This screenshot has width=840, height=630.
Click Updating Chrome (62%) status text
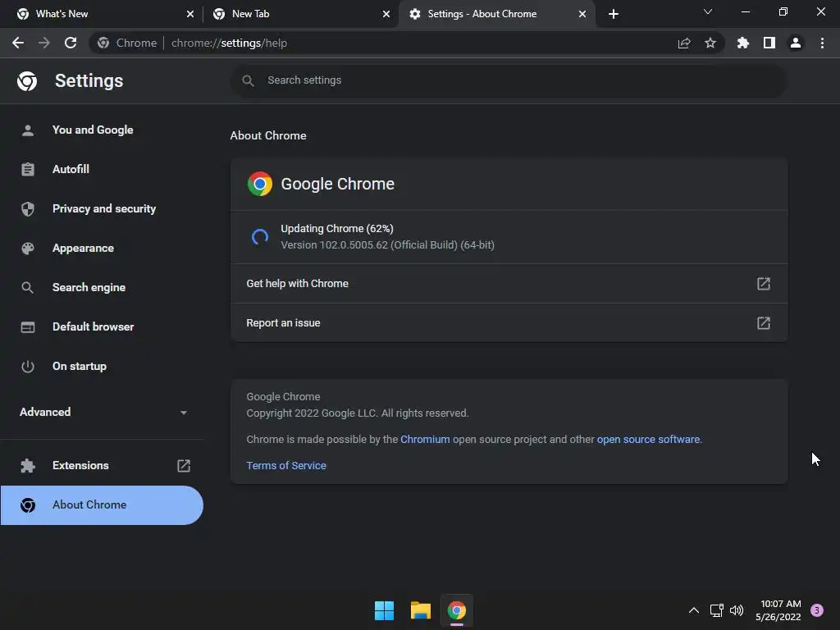click(x=337, y=229)
